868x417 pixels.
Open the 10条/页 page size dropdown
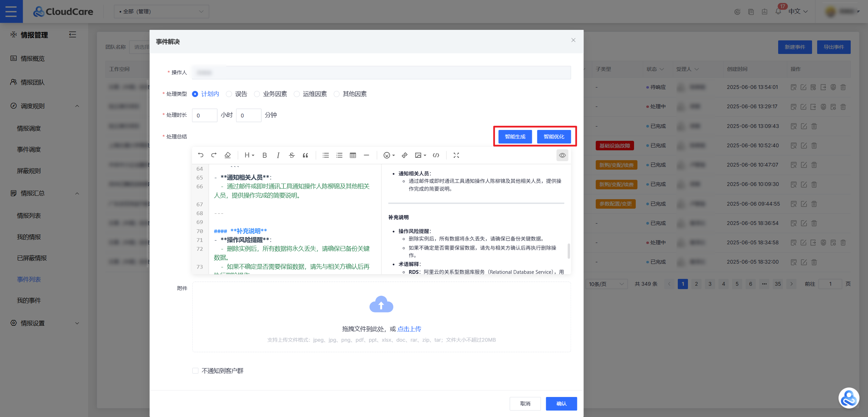point(606,284)
